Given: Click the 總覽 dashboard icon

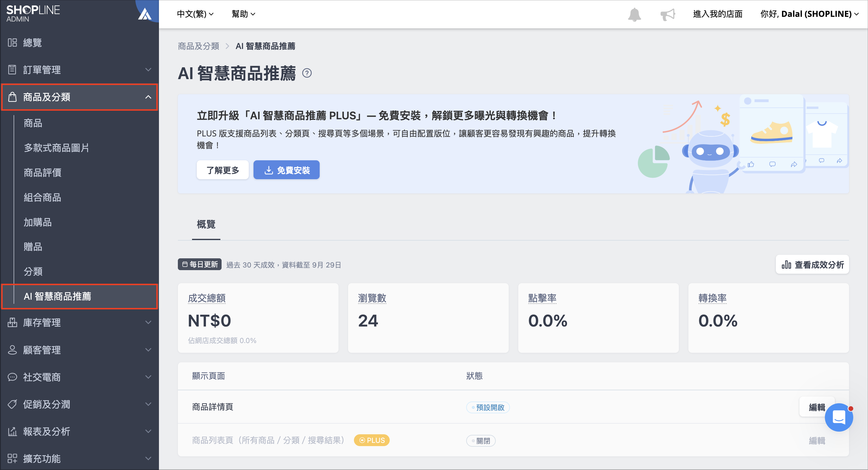Looking at the screenshot, I should (12, 43).
